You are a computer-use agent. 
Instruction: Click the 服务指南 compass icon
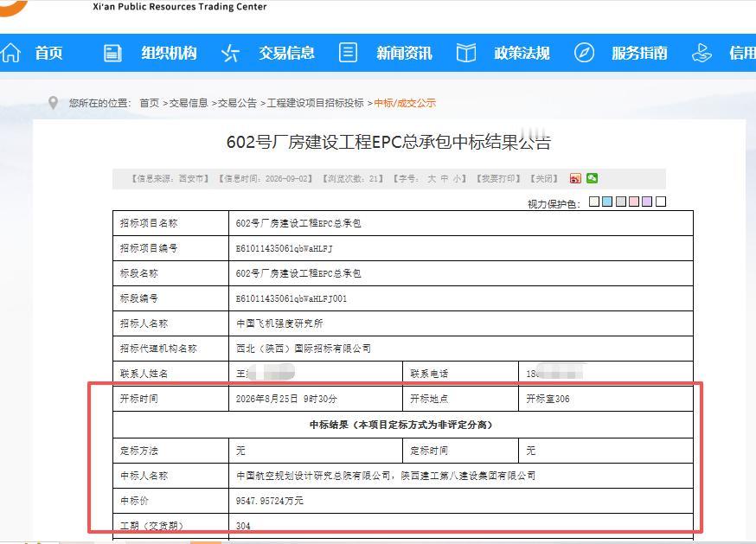tap(584, 53)
